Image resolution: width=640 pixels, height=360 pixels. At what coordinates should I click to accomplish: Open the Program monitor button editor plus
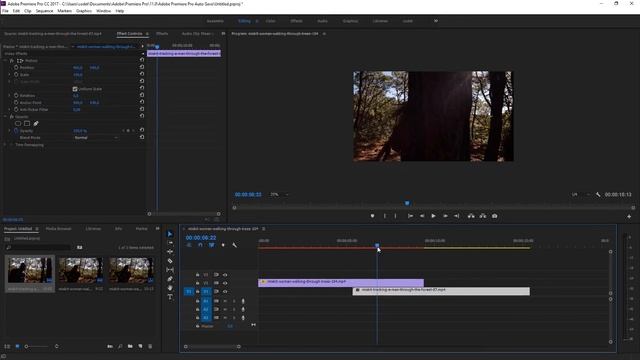click(629, 216)
